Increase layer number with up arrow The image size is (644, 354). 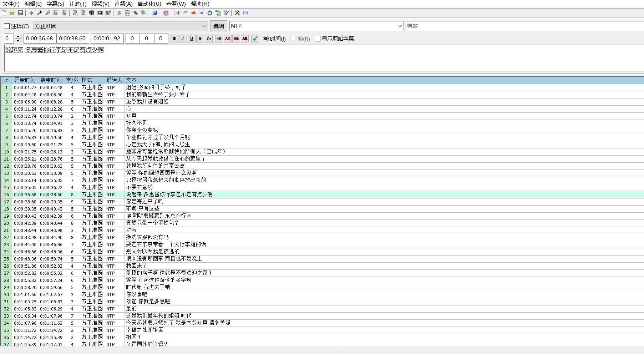pos(18,36)
